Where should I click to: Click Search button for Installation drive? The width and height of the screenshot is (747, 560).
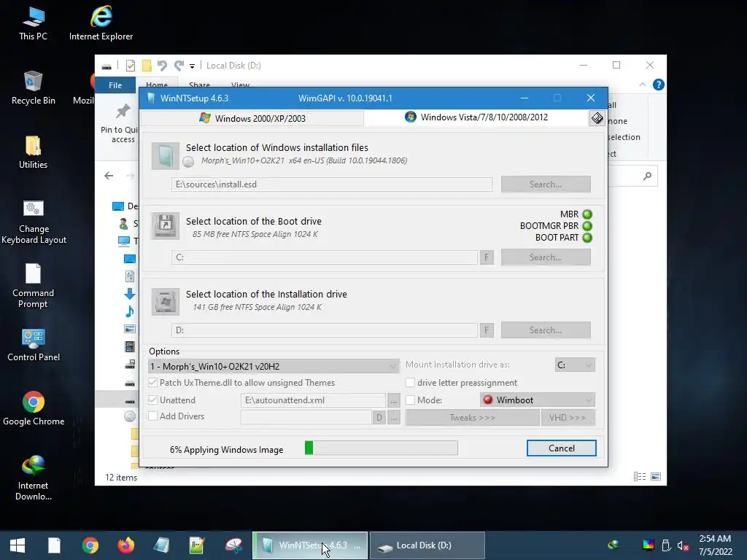[546, 330]
